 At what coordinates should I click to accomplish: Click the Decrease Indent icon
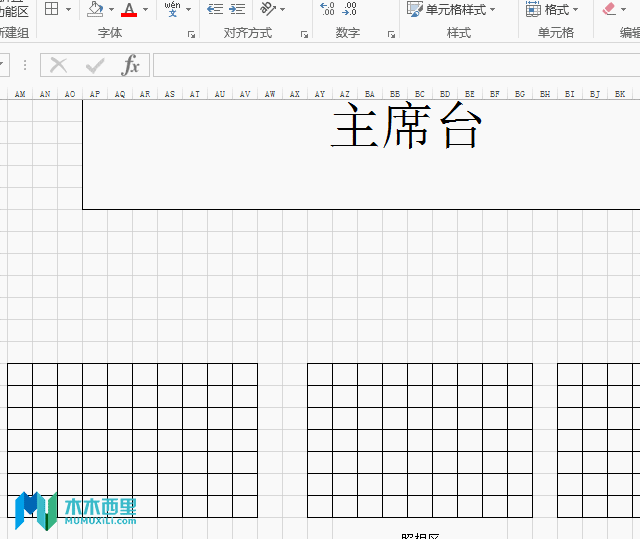click(215, 9)
